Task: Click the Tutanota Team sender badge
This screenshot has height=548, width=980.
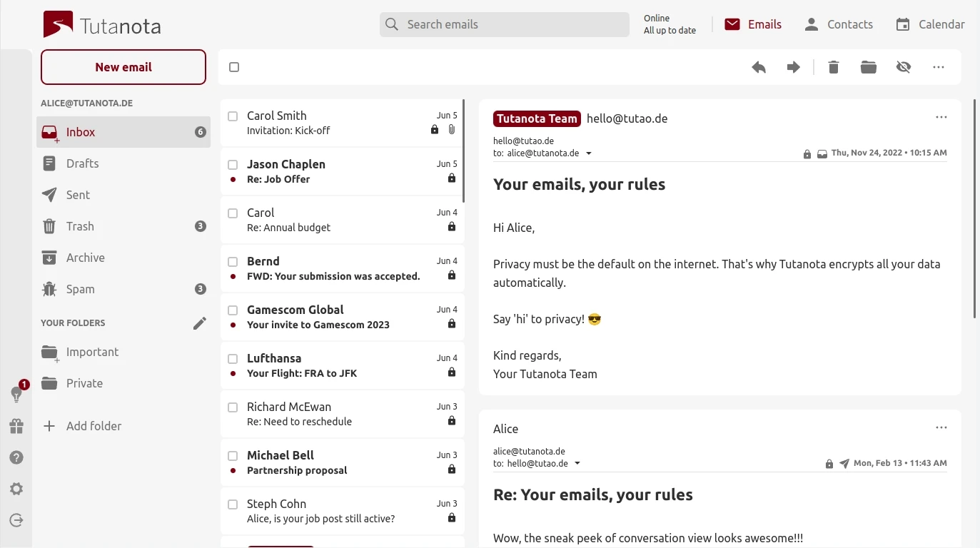Action: [537, 118]
